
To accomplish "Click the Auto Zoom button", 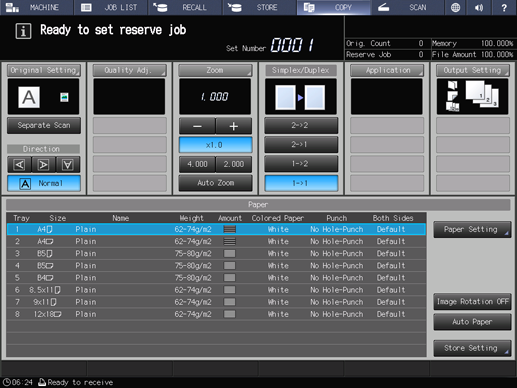I will (215, 183).
